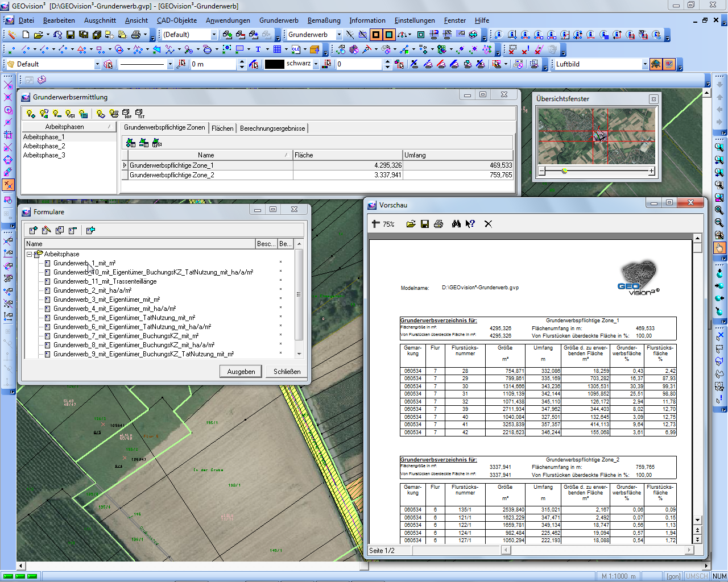Viewport: 728px width, 582px height.
Task: Open the Luftbild dropdown
Action: coord(644,64)
